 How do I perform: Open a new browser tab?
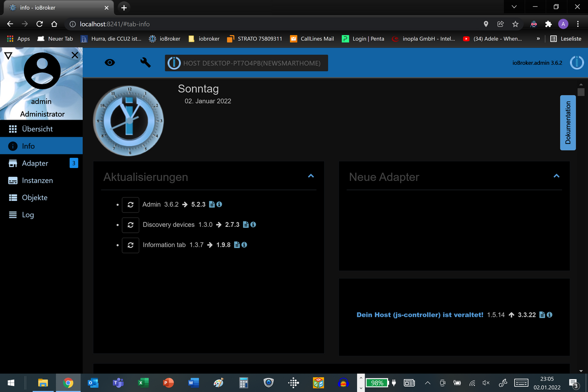(124, 8)
